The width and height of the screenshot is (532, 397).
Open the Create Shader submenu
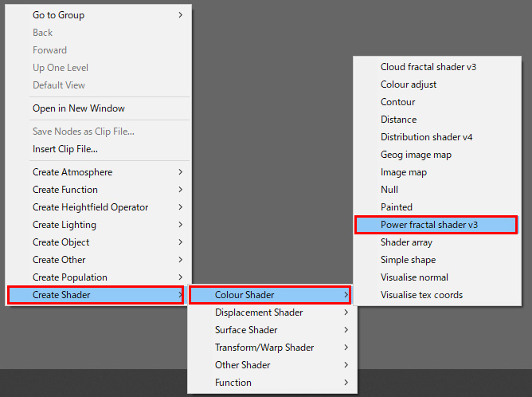[x=61, y=295]
